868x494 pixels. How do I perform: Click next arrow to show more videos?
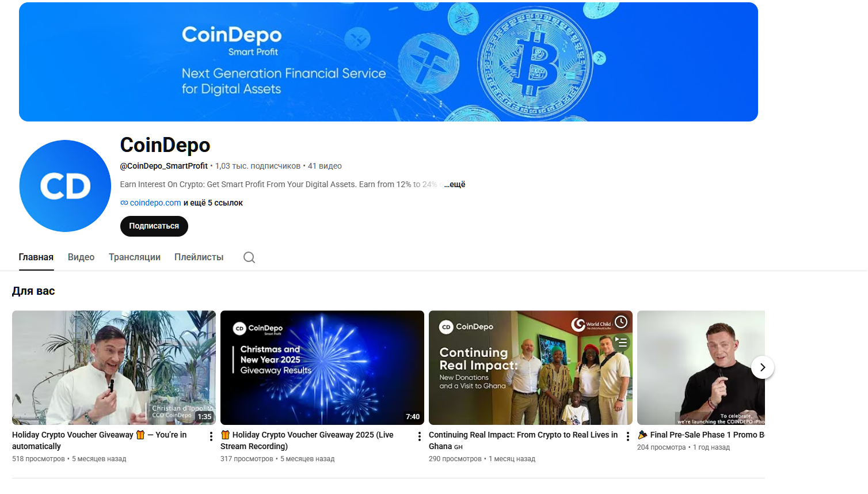point(763,367)
